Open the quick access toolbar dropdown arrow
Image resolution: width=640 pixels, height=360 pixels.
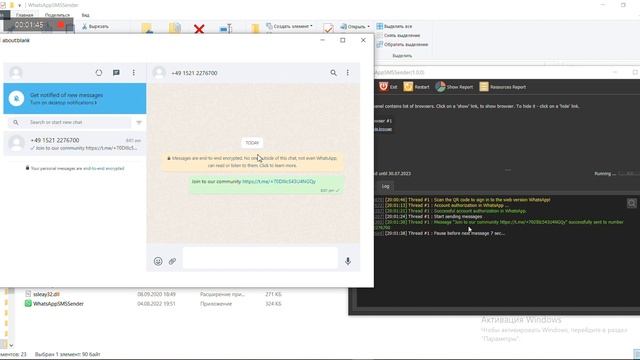[x=19, y=5]
